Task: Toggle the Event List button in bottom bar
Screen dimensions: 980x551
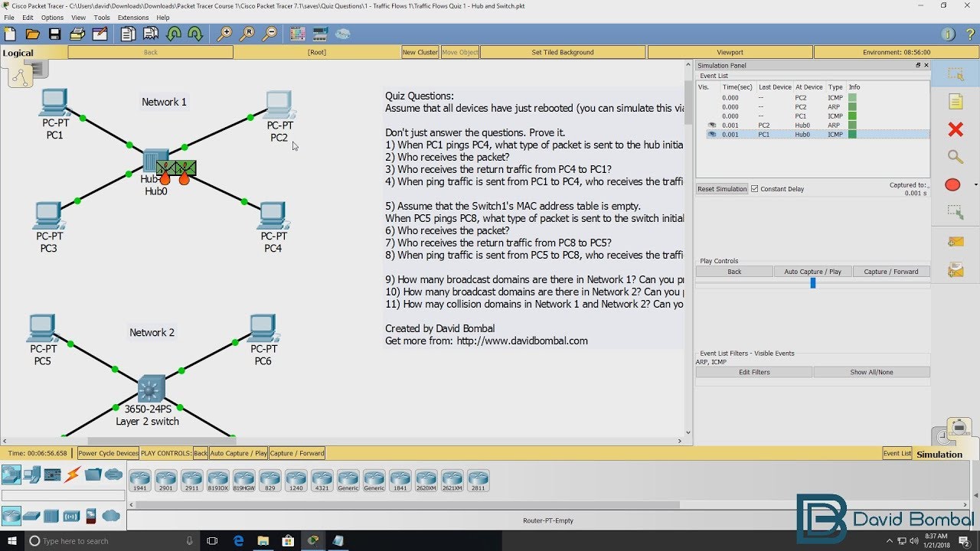Action: click(x=897, y=453)
